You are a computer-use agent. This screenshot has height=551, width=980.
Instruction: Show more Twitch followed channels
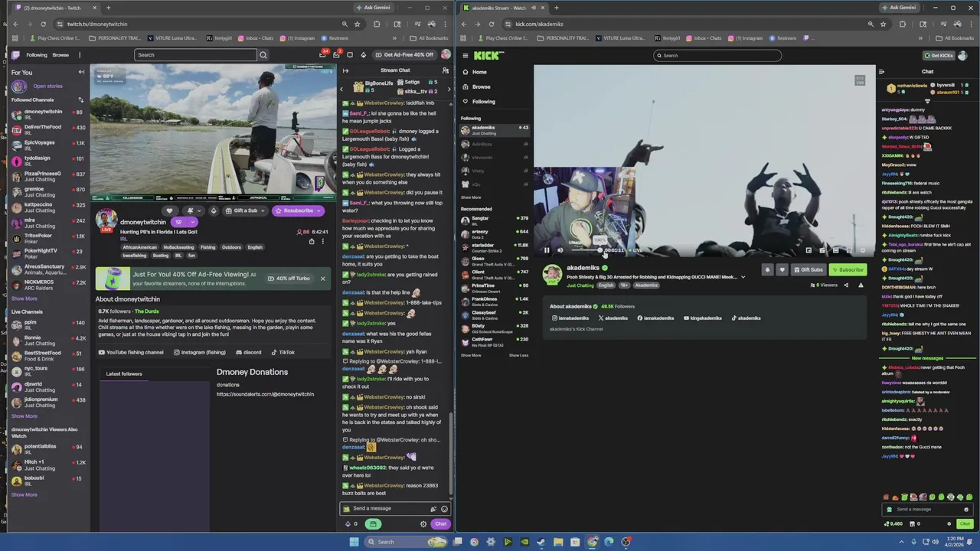[24, 298]
